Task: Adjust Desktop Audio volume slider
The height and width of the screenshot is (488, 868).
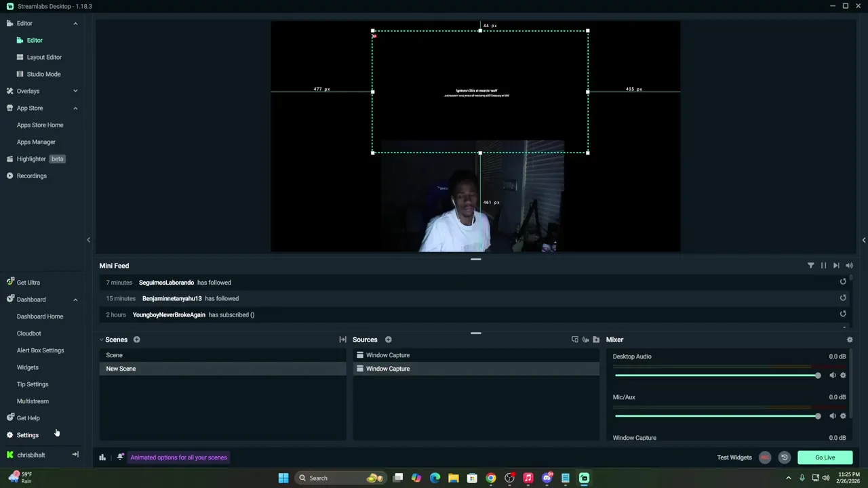Action: (717, 375)
